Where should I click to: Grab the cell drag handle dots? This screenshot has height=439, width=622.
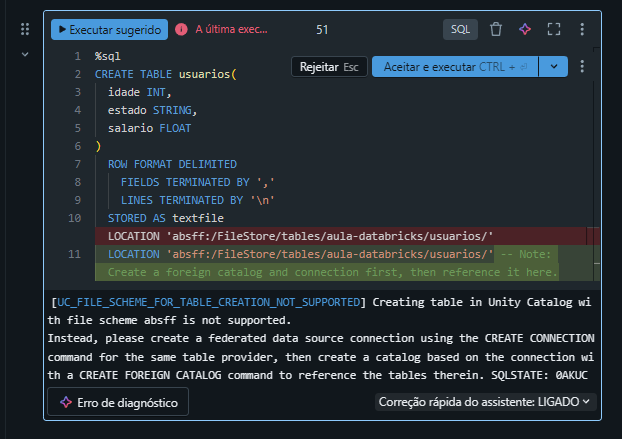tap(25, 29)
